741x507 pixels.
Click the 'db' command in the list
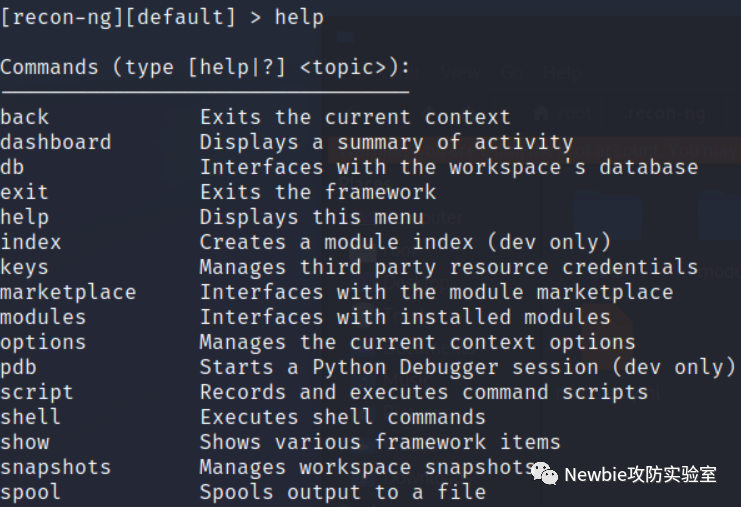pyautogui.click(x=13, y=167)
